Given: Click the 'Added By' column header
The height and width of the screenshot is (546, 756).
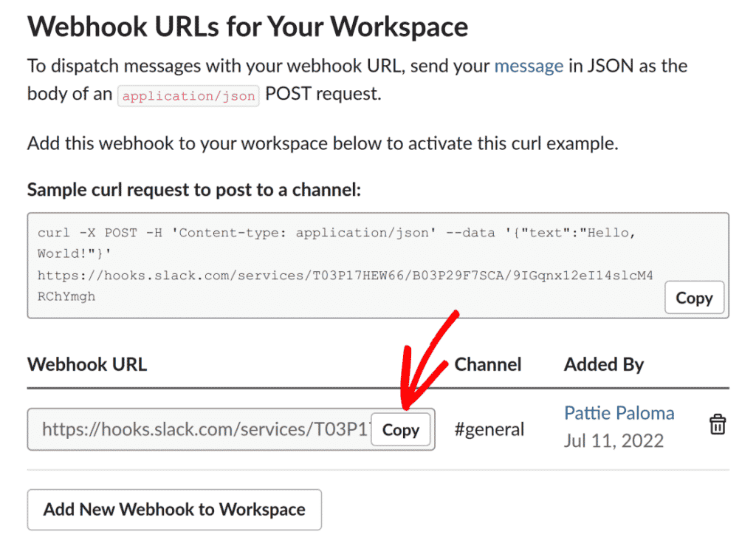Looking at the screenshot, I should tap(603, 364).
